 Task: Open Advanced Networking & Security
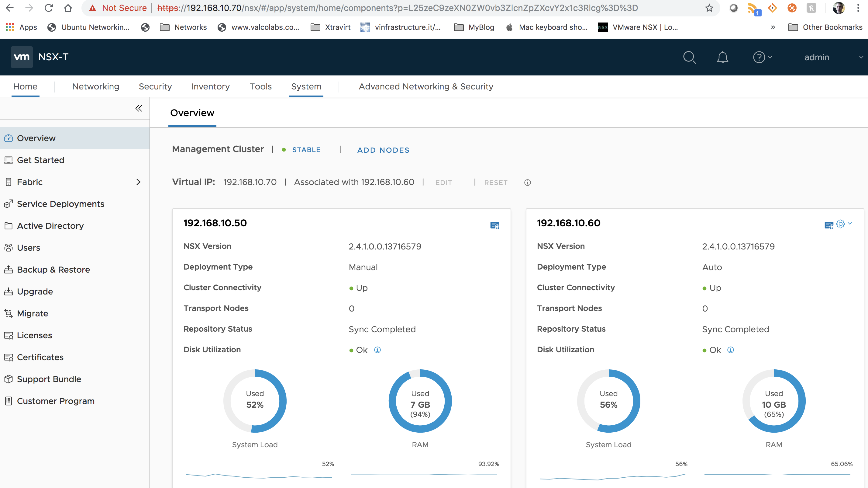point(426,86)
